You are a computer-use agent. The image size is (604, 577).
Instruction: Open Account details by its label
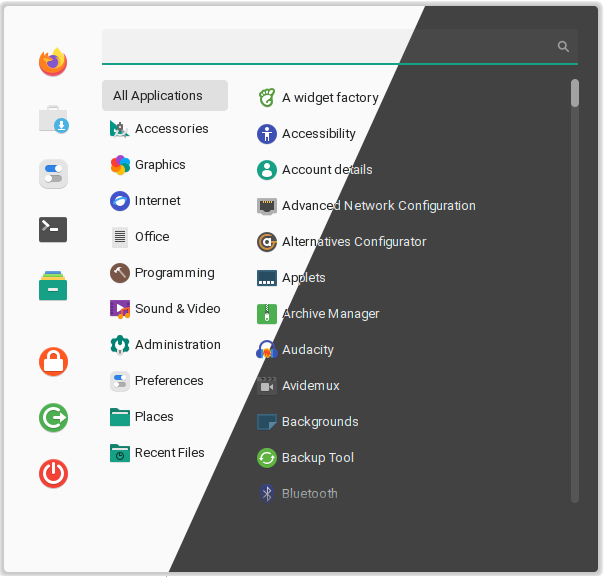327,170
